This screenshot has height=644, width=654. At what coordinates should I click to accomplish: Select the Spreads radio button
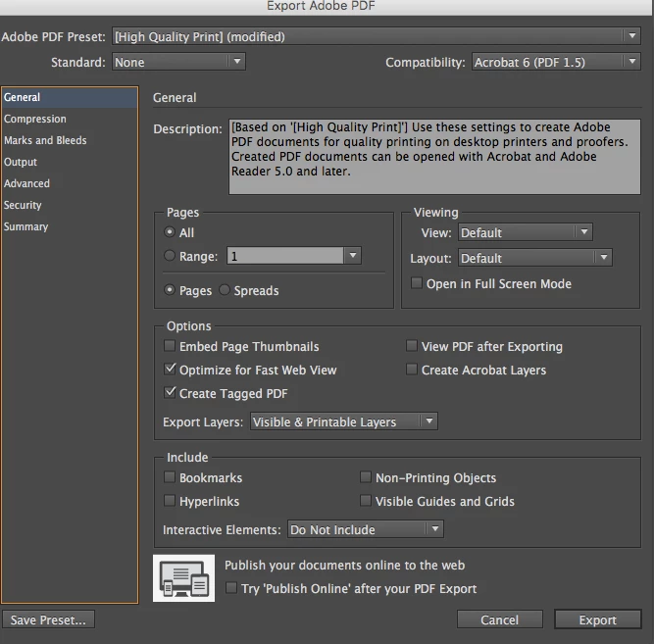(x=225, y=289)
